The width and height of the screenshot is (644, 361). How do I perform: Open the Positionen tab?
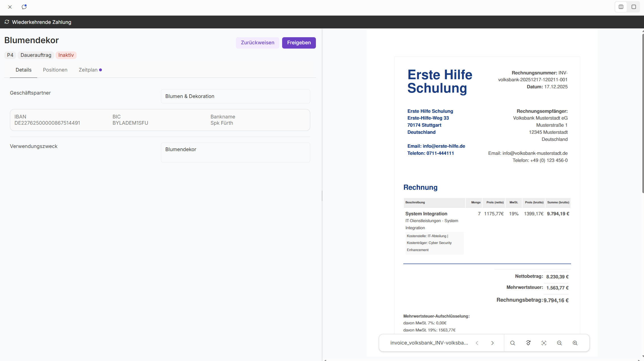(55, 70)
